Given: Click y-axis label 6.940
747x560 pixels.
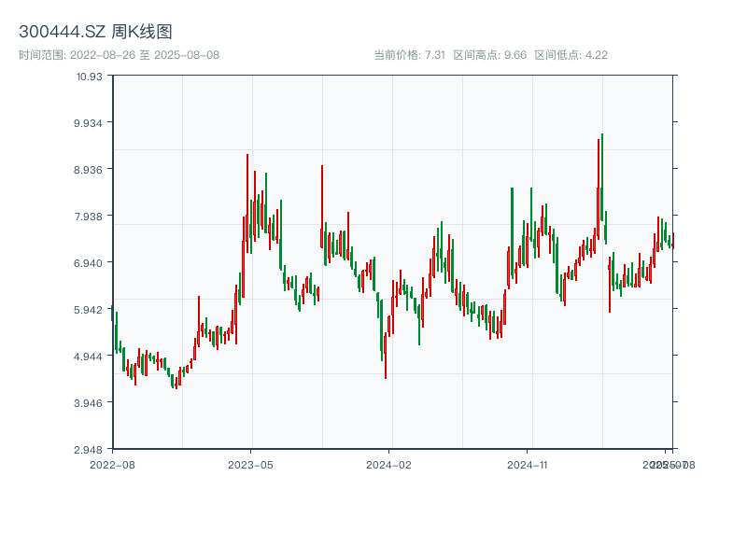Looking at the screenshot, I should pos(88,263).
